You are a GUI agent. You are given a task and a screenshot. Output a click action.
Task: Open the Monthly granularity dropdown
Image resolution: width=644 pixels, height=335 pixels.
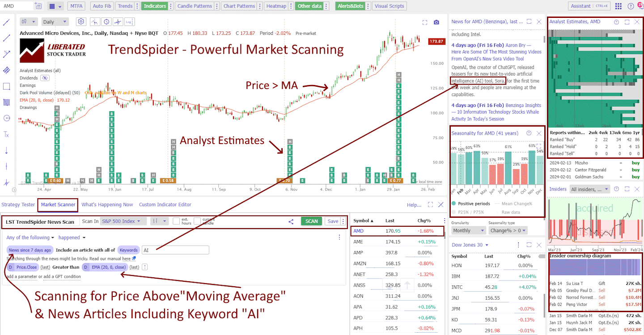click(x=468, y=230)
